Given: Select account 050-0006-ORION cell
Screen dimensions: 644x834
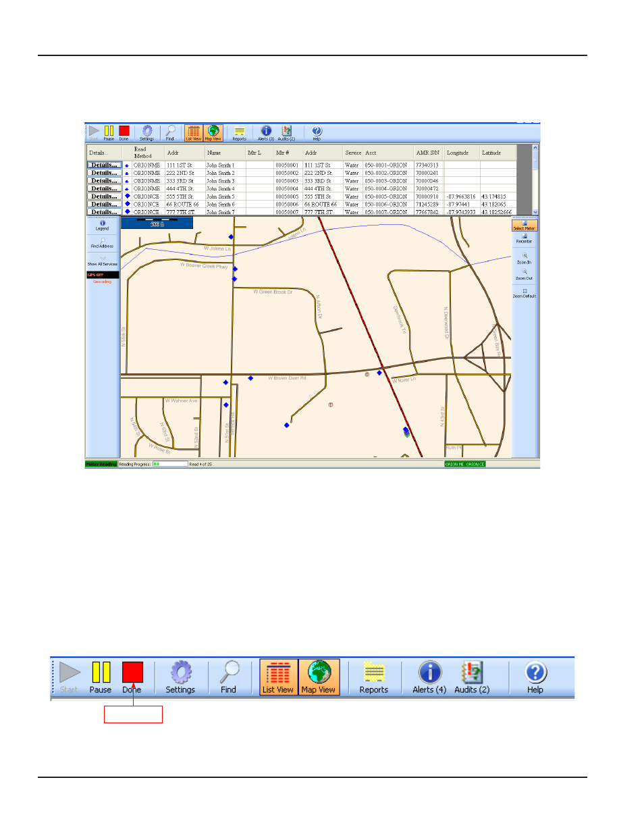Looking at the screenshot, I should [389, 204].
